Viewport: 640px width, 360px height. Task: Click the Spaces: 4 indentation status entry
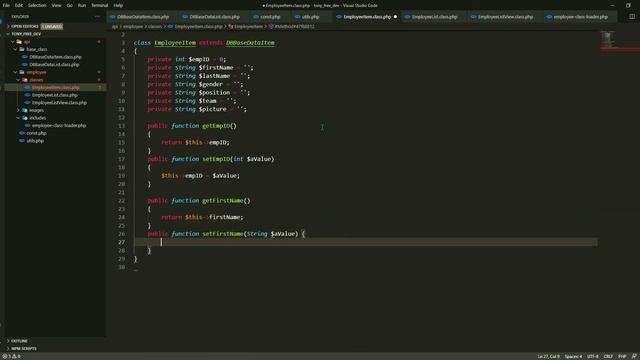[573, 357]
